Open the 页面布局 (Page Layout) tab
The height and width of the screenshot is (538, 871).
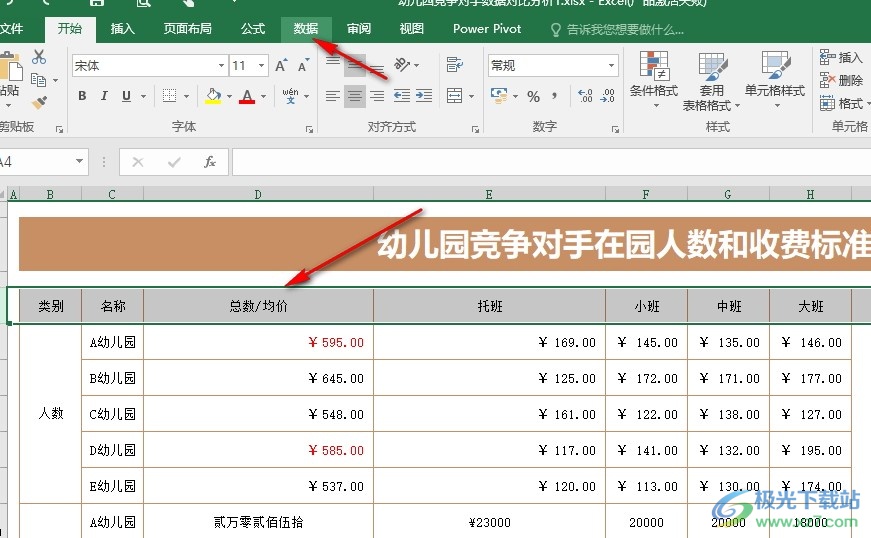188,29
